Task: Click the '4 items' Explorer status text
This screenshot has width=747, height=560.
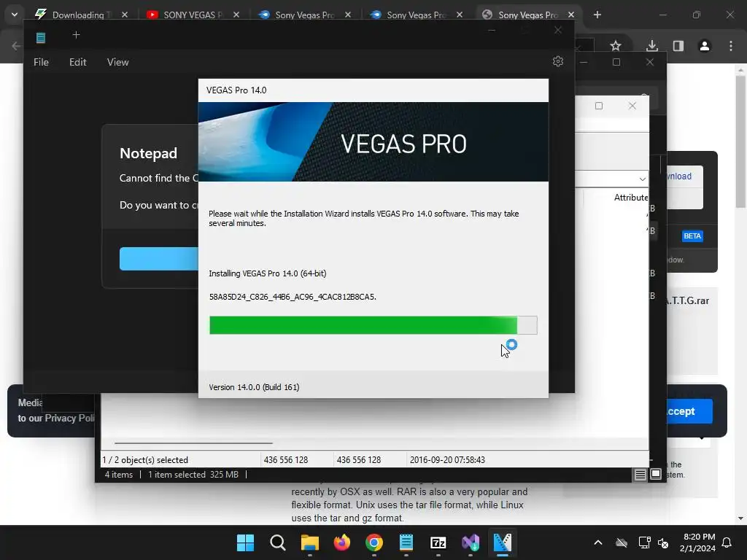Action: click(119, 474)
